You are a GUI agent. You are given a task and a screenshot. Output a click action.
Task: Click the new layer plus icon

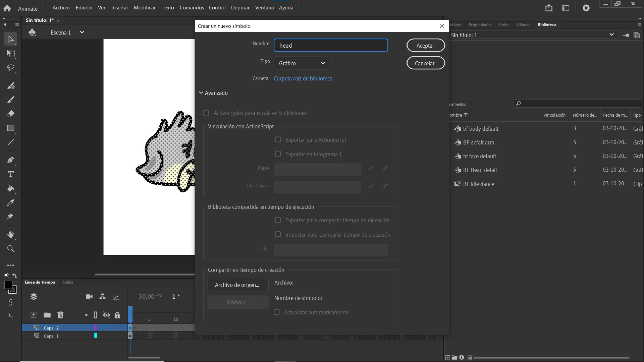[34, 315]
